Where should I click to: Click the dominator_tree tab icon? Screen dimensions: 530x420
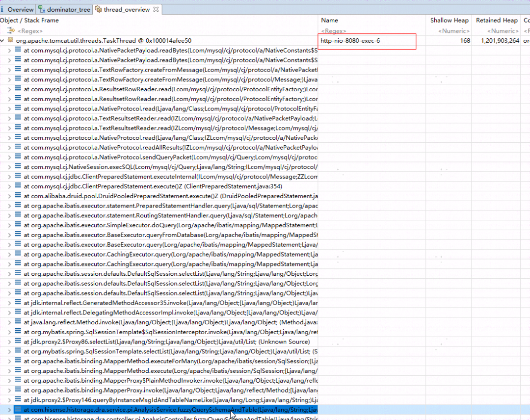pyautogui.click(x=42, y=9)
